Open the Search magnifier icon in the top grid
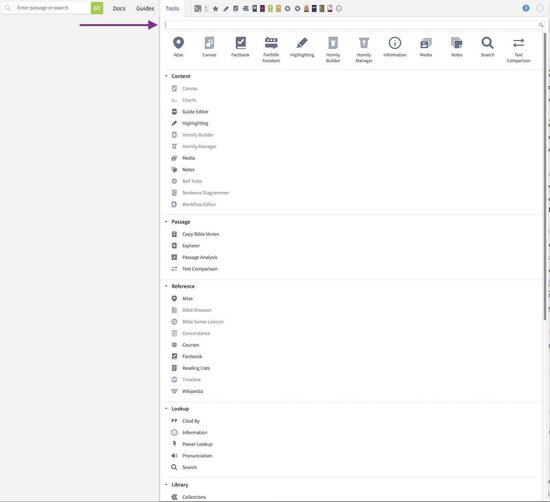The height and width of the screenshot is (502, 550). 488,47
